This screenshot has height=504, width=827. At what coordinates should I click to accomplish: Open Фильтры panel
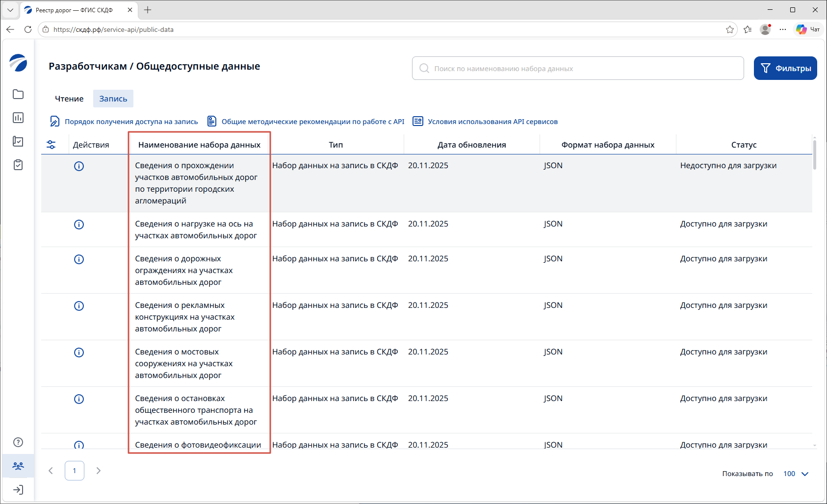(x=785, y=68)
